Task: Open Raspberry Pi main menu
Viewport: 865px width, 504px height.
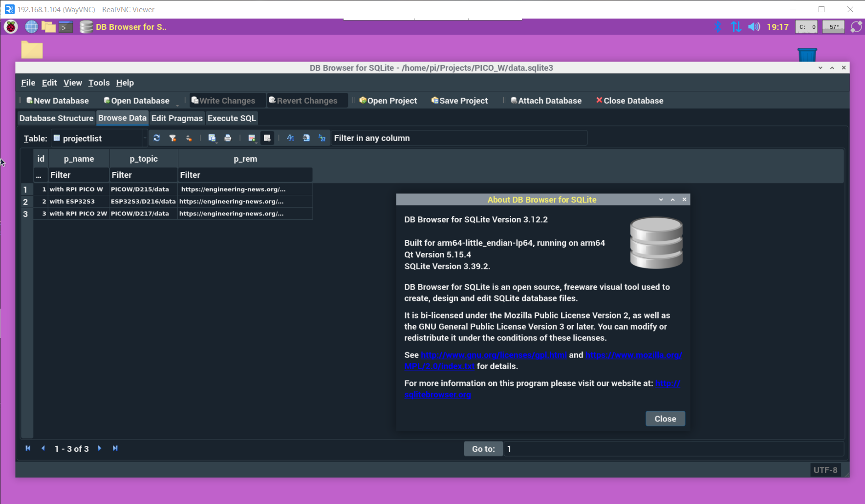Action: click(11, 27)
